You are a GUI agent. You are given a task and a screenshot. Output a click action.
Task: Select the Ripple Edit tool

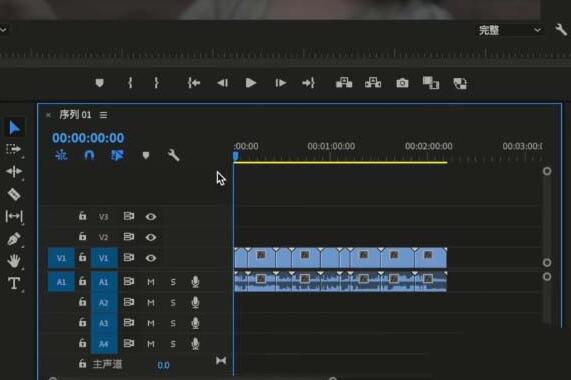(x=14, y=171)
